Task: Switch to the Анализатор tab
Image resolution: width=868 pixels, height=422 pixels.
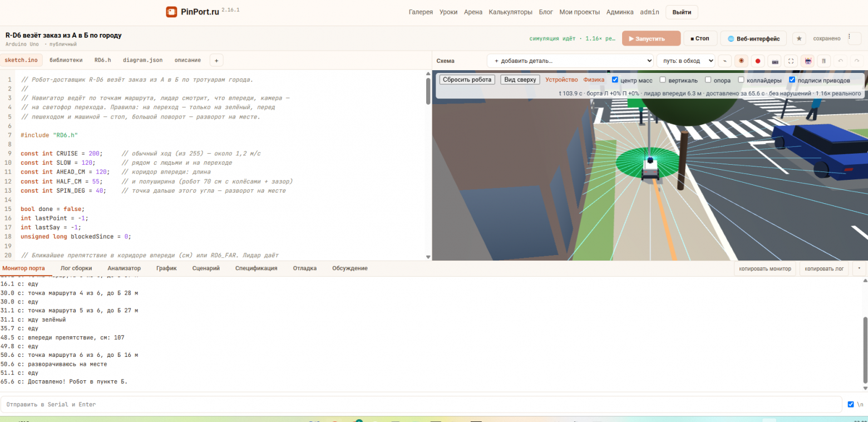Action: [124, 268]
